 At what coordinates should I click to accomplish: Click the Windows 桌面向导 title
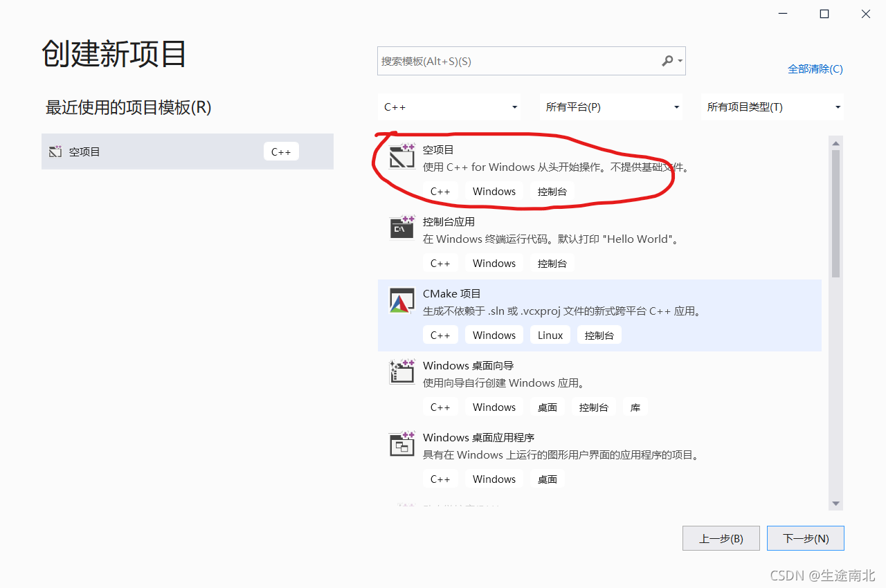pyautogui.click(x=468, y=365)
